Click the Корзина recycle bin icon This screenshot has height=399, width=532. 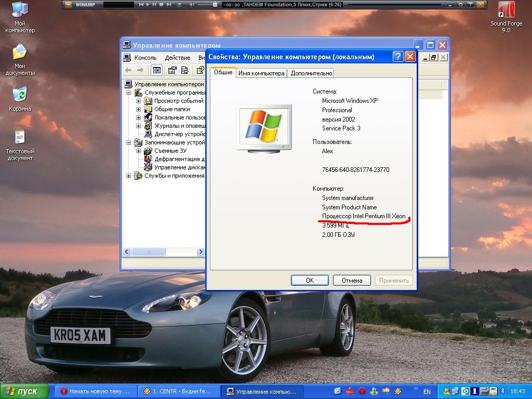coord(20,95)
